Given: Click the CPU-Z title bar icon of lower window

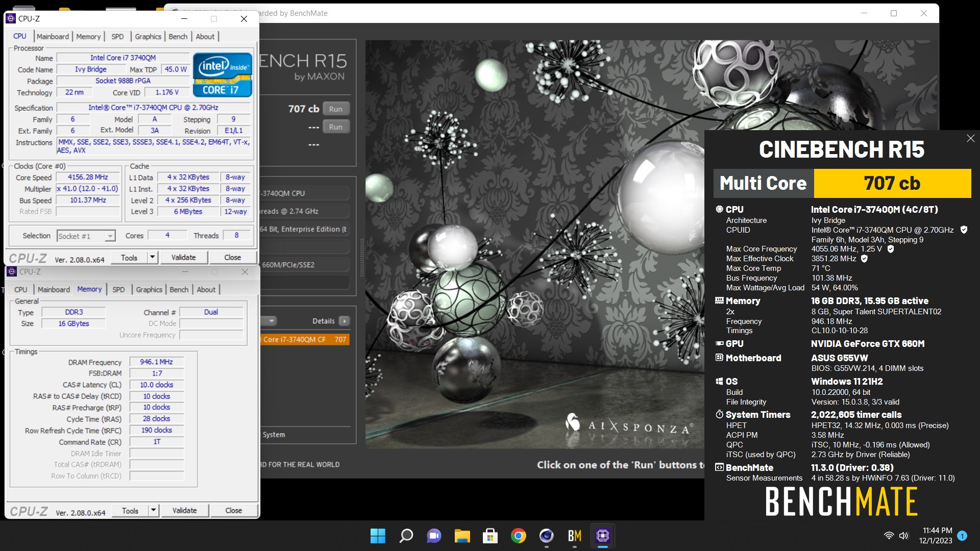Looking at the screenshot, I should [x=12, y=272].
